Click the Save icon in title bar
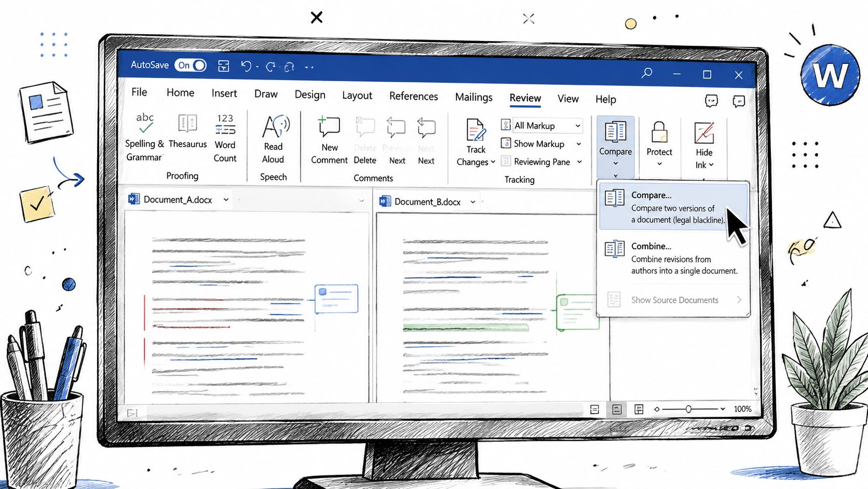 224,66
